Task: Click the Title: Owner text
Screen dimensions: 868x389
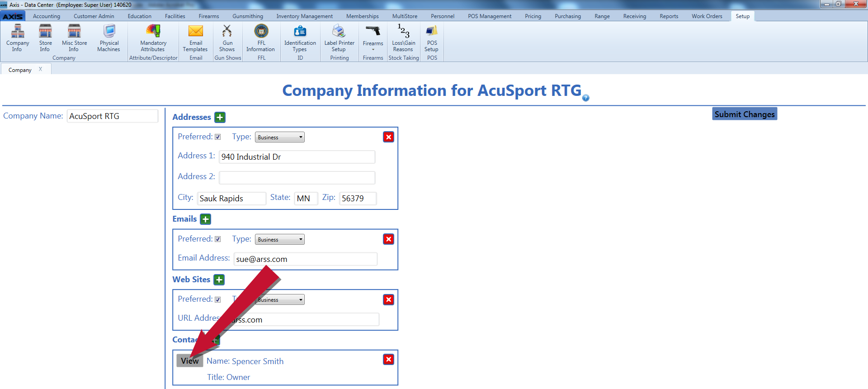Action: (229, 377)
